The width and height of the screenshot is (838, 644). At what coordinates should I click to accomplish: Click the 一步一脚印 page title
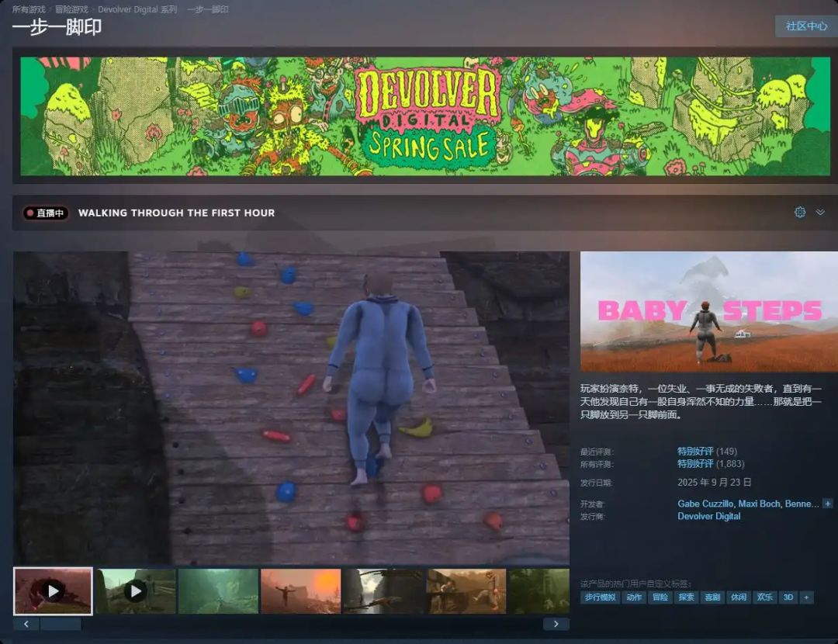[x=57, y=27]
